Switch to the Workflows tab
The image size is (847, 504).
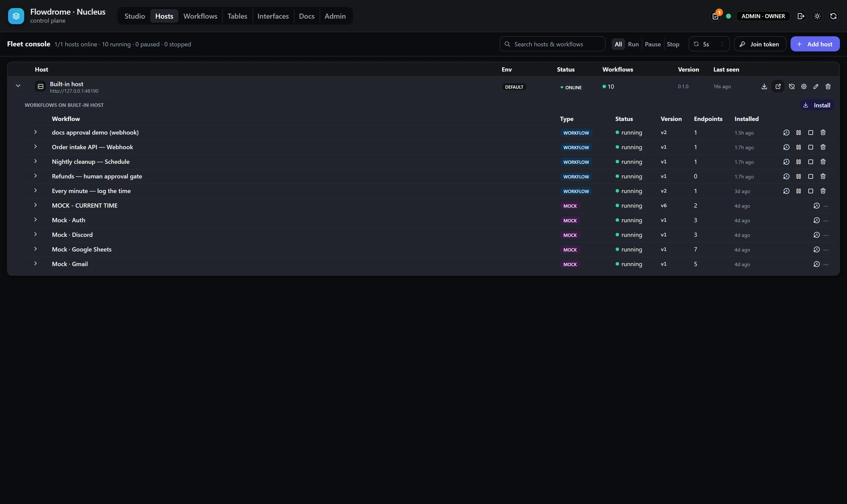200,16
